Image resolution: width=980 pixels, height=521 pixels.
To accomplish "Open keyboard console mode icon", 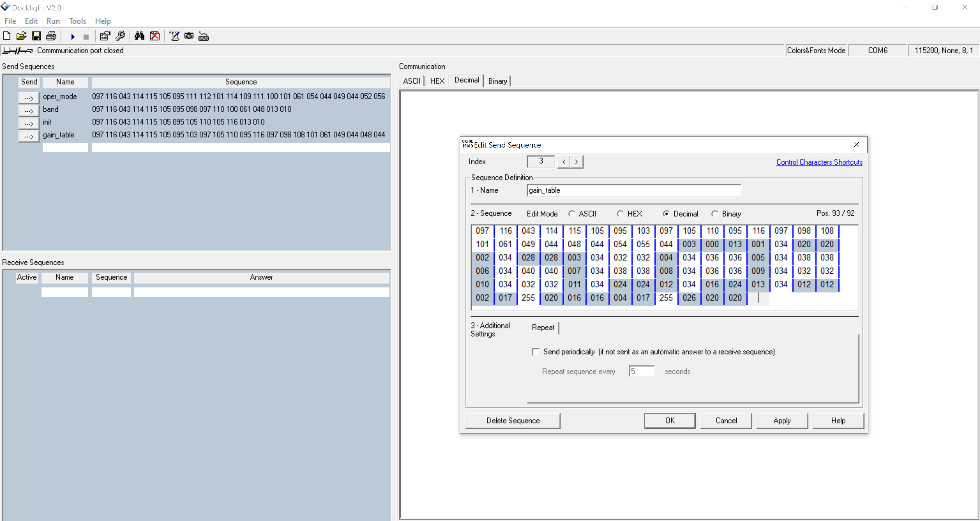I will pos(204,36).
